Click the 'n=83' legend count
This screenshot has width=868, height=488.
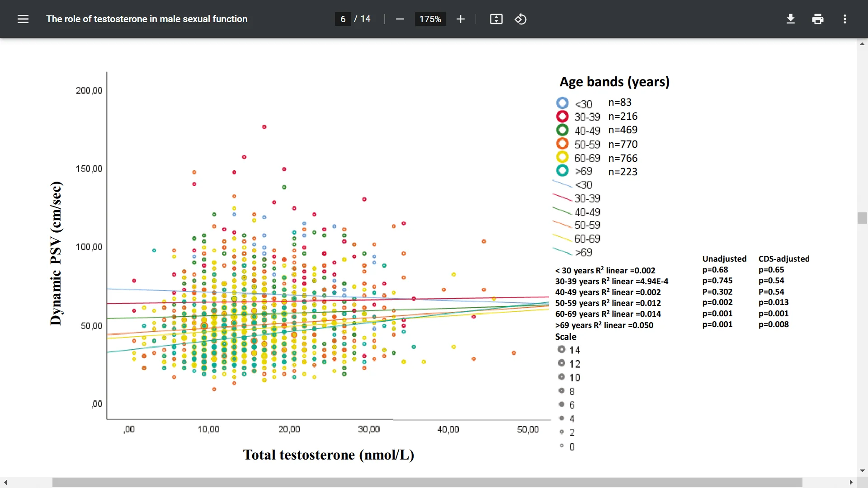(620, 102)
